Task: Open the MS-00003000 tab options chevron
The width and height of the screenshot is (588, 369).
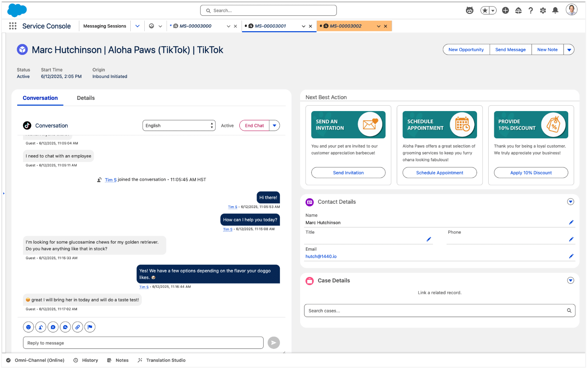Action: (228, 26)
